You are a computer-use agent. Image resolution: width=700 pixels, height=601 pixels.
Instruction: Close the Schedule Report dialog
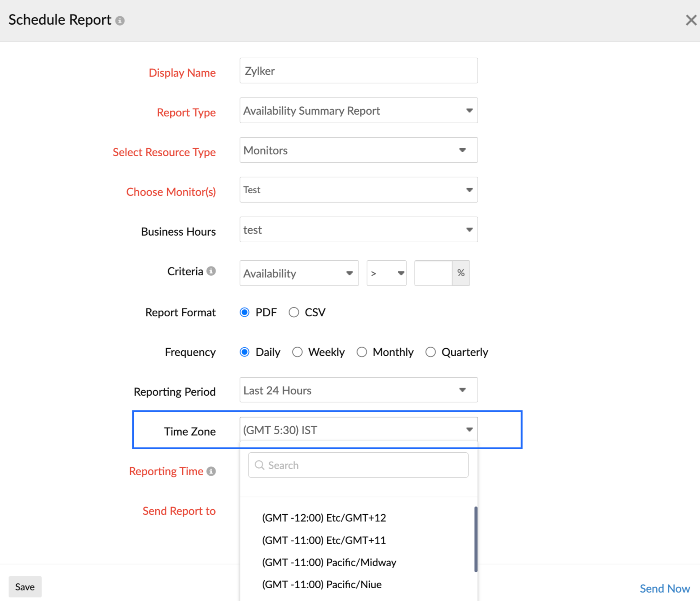[691, 20]
